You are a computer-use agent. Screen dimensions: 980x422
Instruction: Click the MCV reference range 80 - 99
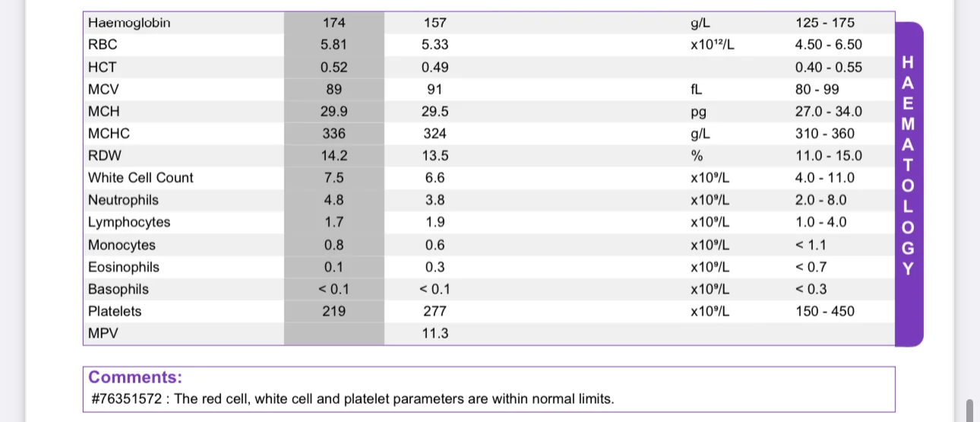click(817, 89)
